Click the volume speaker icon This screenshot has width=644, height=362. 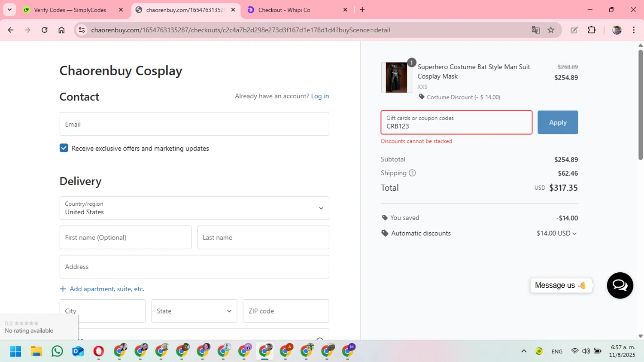pos(586,351)
